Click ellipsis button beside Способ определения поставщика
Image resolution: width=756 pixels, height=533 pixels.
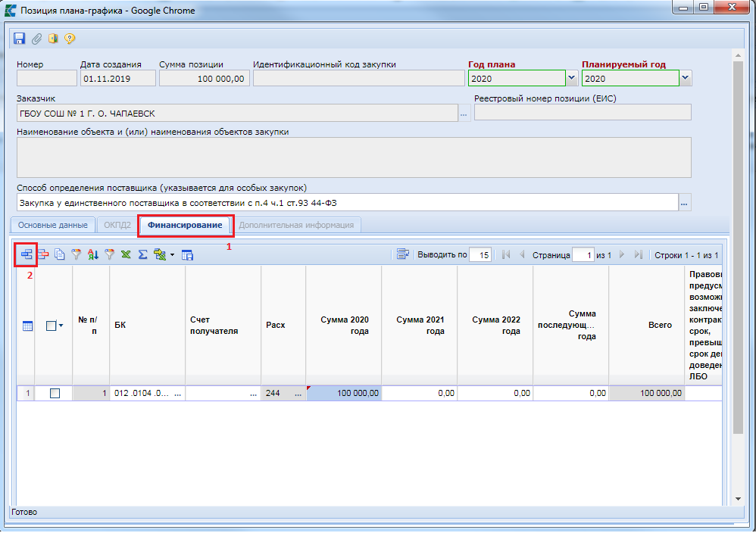coord(685,203)
